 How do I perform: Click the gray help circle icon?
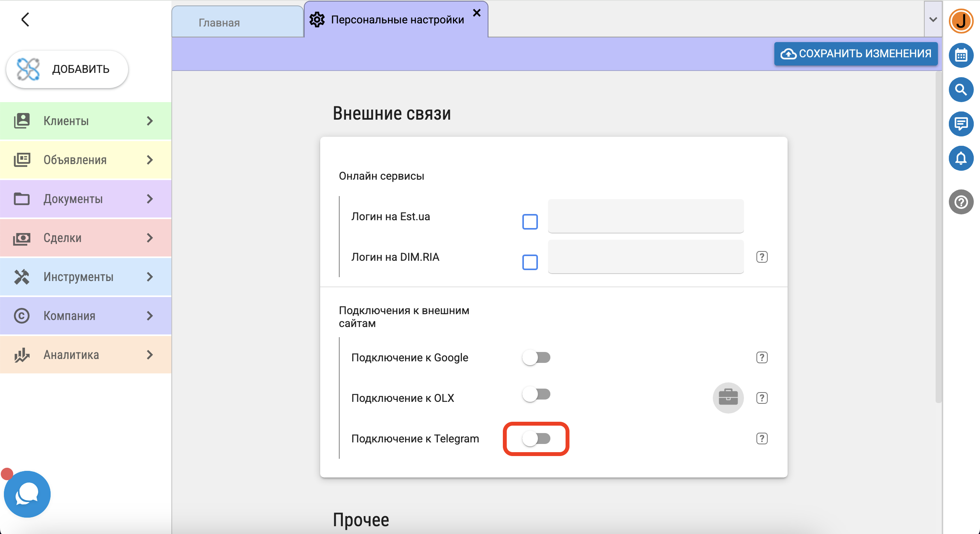click(961, 202)
